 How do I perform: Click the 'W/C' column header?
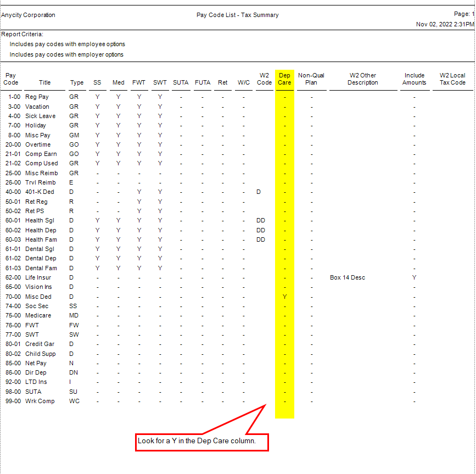(x=243, y=82)
